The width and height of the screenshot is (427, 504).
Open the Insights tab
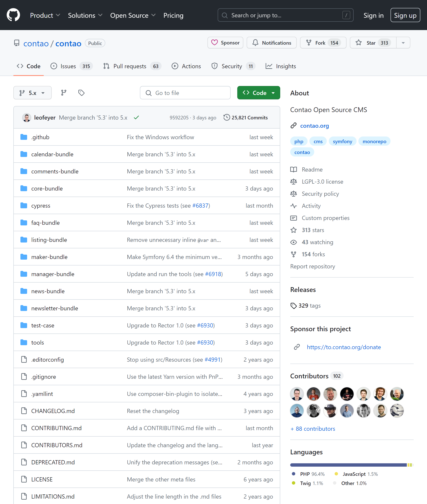pos(281,66)
